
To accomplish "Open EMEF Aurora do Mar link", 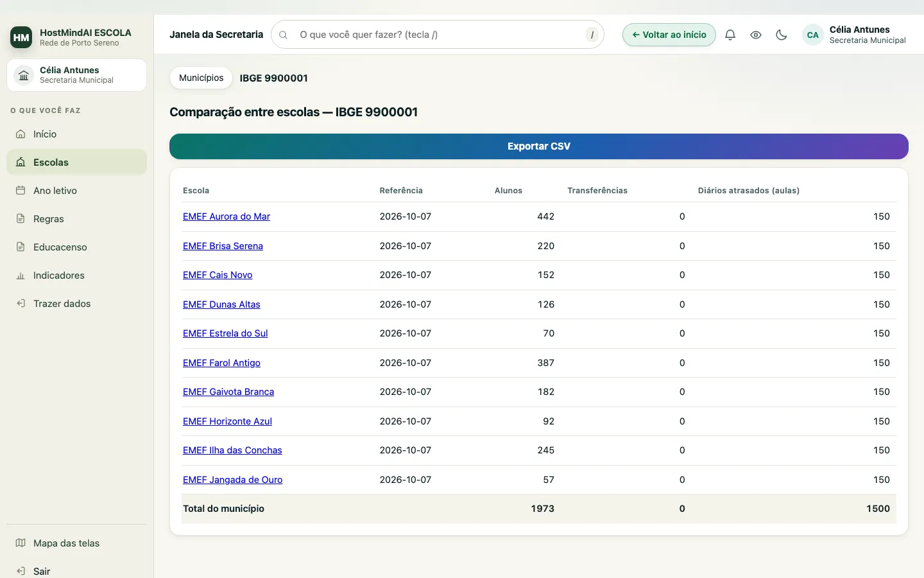I will tap(227, 216).
